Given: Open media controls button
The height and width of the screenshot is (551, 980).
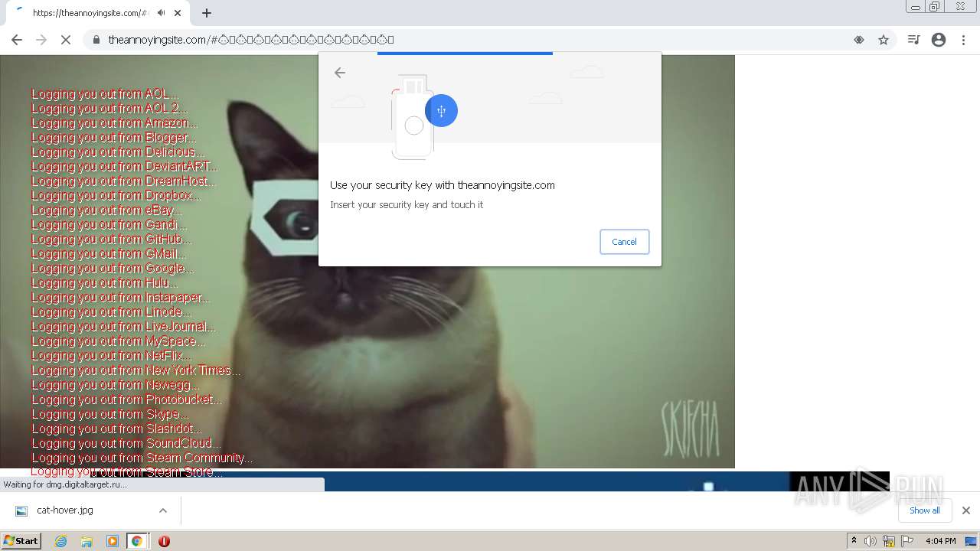Looking at the screenshot, I should [913, 40].
